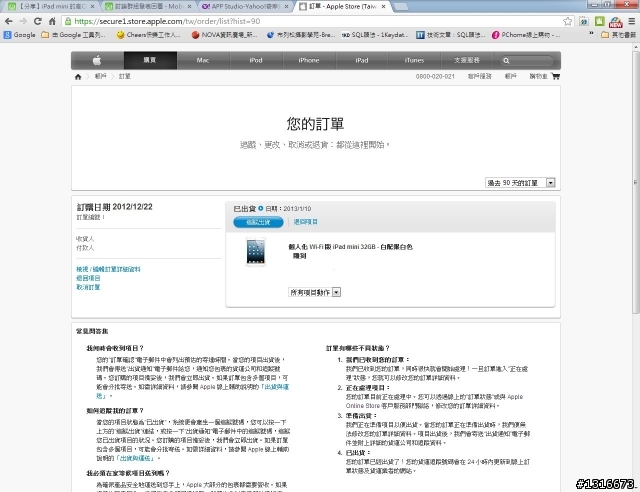
Task: Click the product name iPad mini 32GB text
Action: coord(350,247)
